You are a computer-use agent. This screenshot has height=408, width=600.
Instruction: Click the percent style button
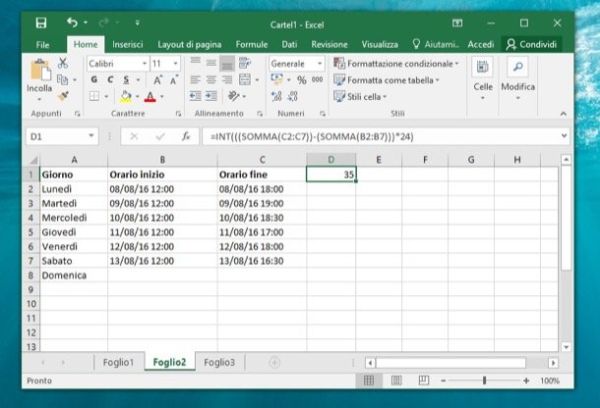[289, 80]
